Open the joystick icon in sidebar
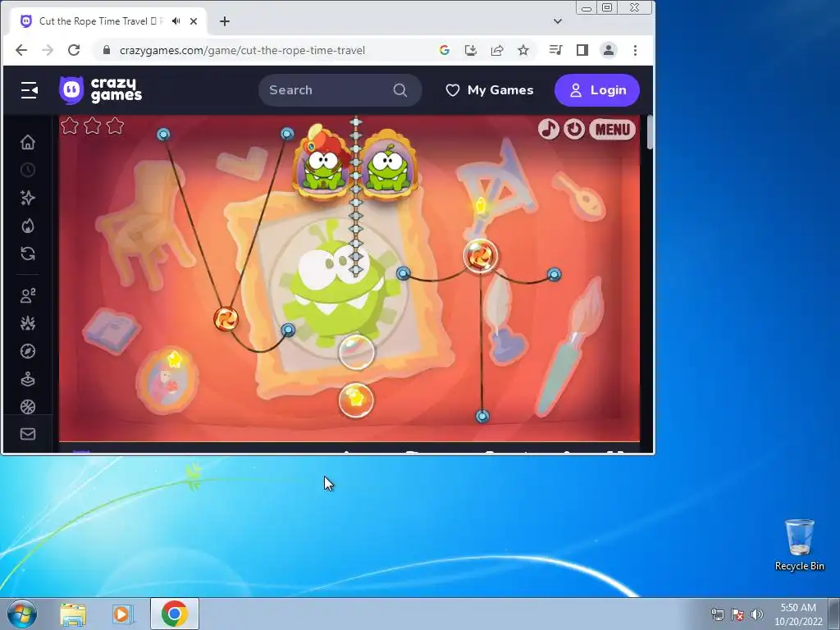Viewport: 840px width, 630px height. coord(28,379)
